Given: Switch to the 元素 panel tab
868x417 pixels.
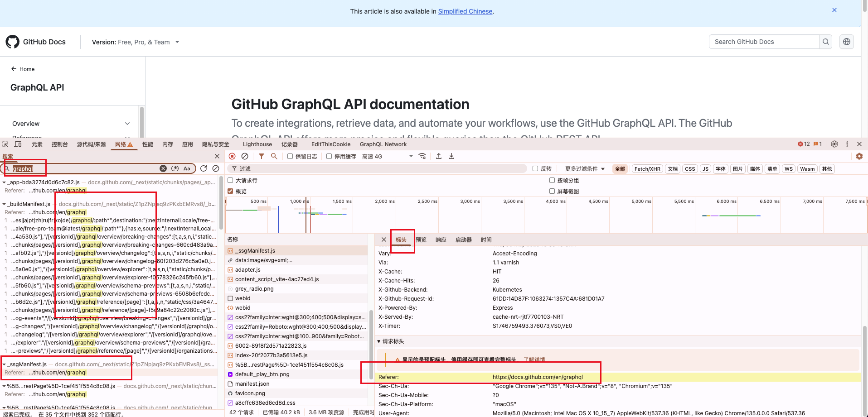Looking at the screenshot, I should pos(37,144).
